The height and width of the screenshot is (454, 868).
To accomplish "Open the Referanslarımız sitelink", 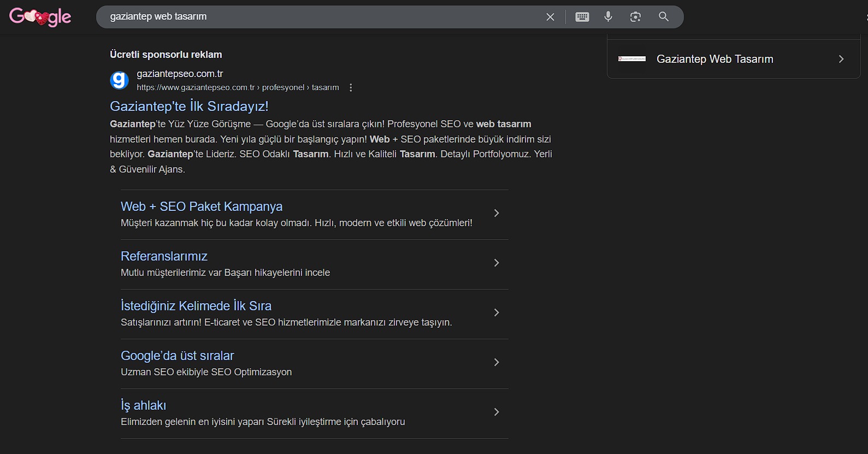I will tap(164, 256).
